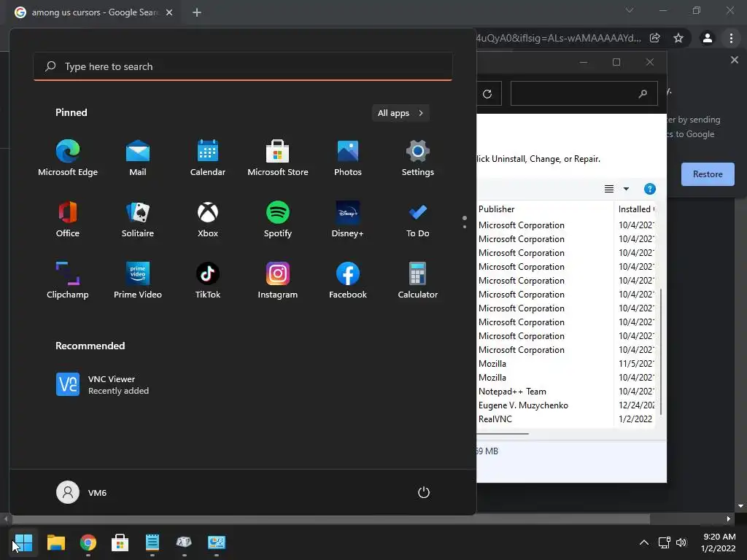Select the Notepad++ Team row
The width and height of the screenshot is (747, 560).
(566, 392)
